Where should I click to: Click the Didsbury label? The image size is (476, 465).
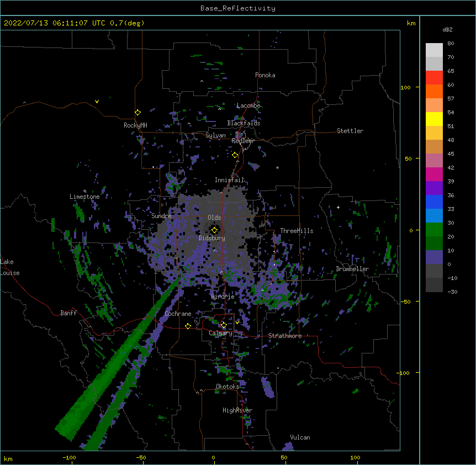pos(211,238)
